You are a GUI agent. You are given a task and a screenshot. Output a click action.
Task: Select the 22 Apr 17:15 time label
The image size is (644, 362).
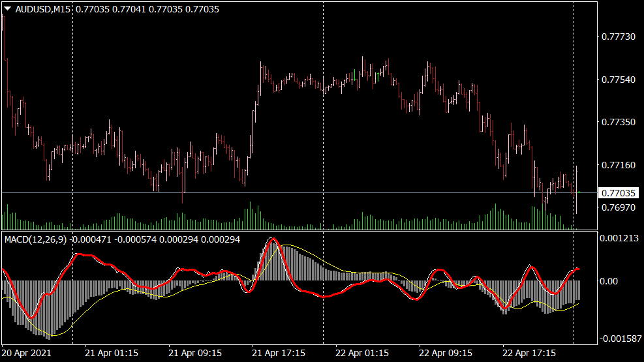[x=529, y=353]
